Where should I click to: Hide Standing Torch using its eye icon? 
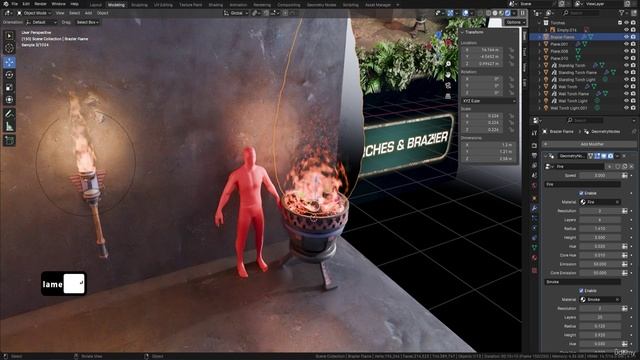point(626,65)
